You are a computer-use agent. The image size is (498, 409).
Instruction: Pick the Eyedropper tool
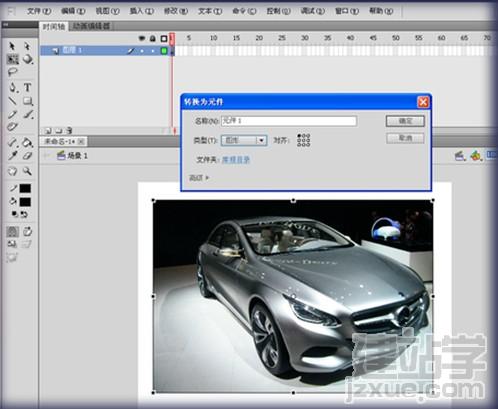(13, 155)
